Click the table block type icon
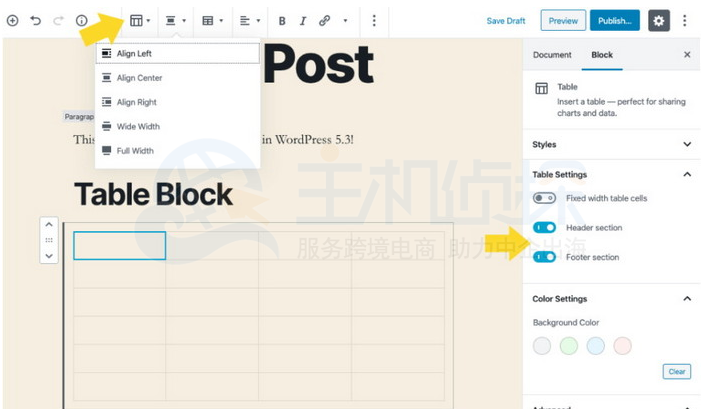The height and width of the screenshot is (409, 718). coord(136,21)
